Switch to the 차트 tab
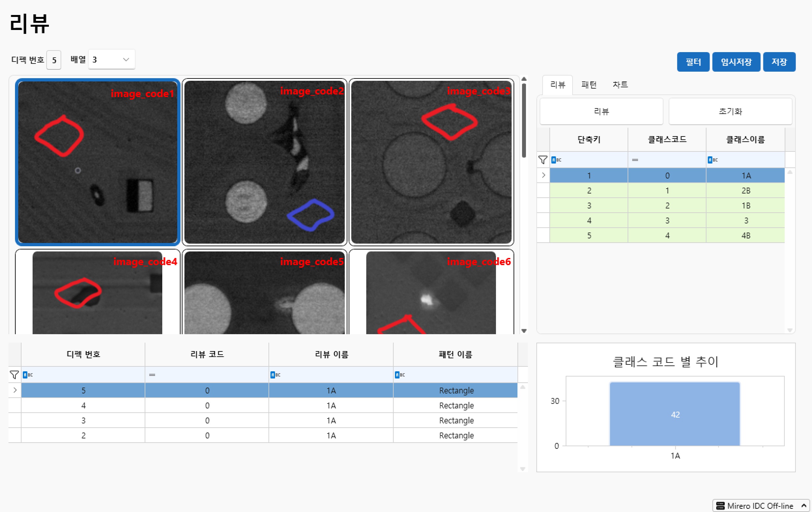 620,85
